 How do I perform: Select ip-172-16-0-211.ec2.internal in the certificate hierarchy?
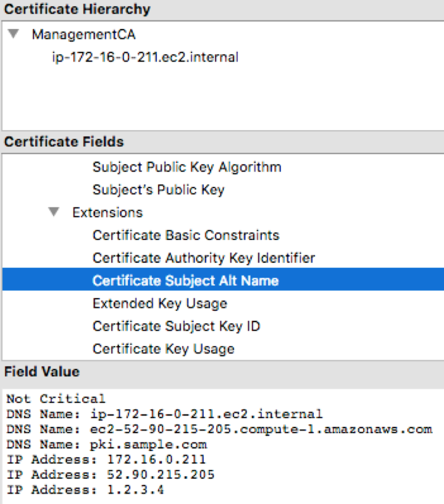[x=145, y=57]
